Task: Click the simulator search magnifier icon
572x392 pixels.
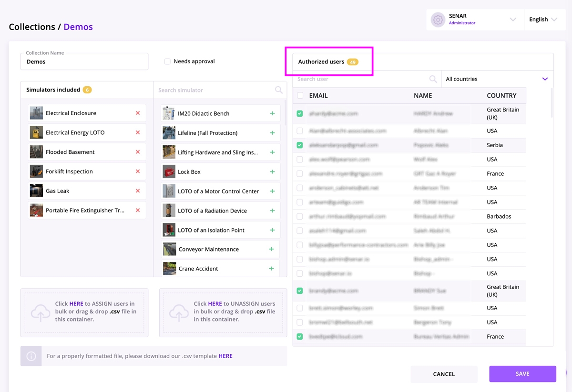Action: 279,90
